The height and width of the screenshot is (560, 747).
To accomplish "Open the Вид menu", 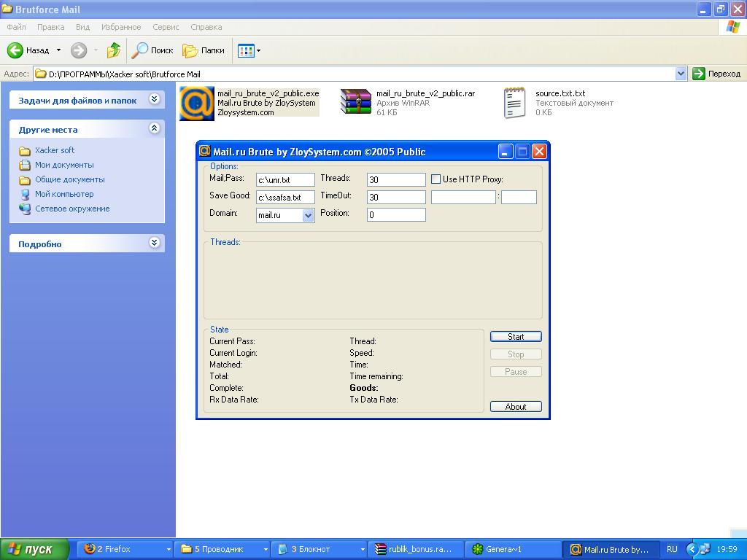I will [x=82, y=27].
